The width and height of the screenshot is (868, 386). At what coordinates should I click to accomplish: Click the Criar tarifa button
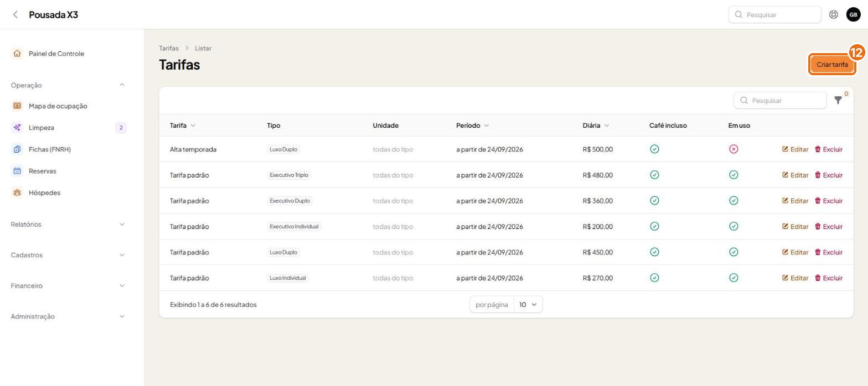(832, 65)
